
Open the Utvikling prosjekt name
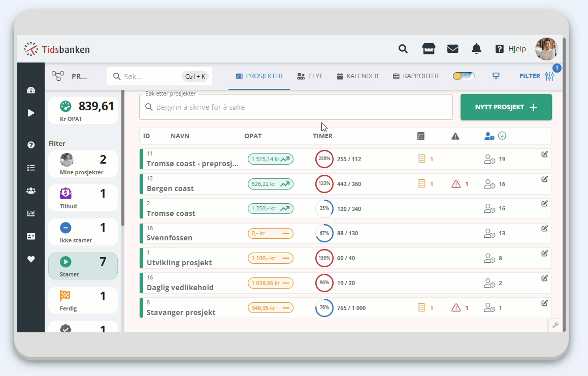pyautogui.click(x=179, y=263)
